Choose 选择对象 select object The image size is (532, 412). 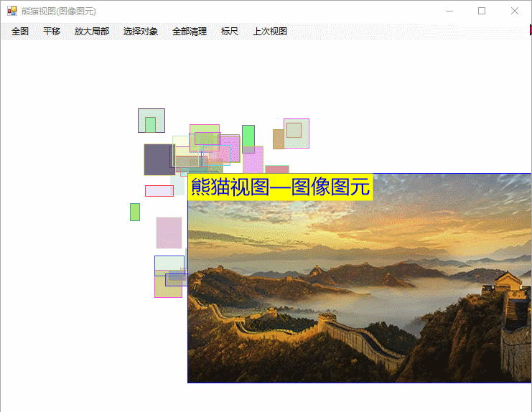141,32
